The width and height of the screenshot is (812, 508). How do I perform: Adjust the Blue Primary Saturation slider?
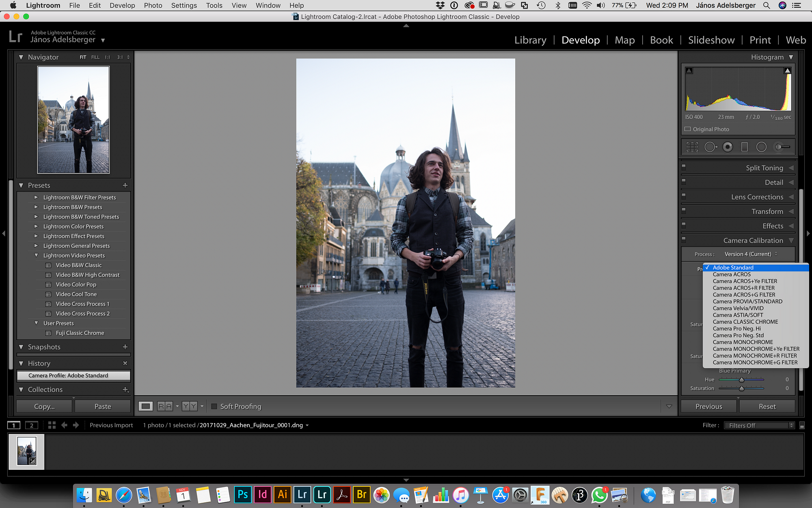741,389
